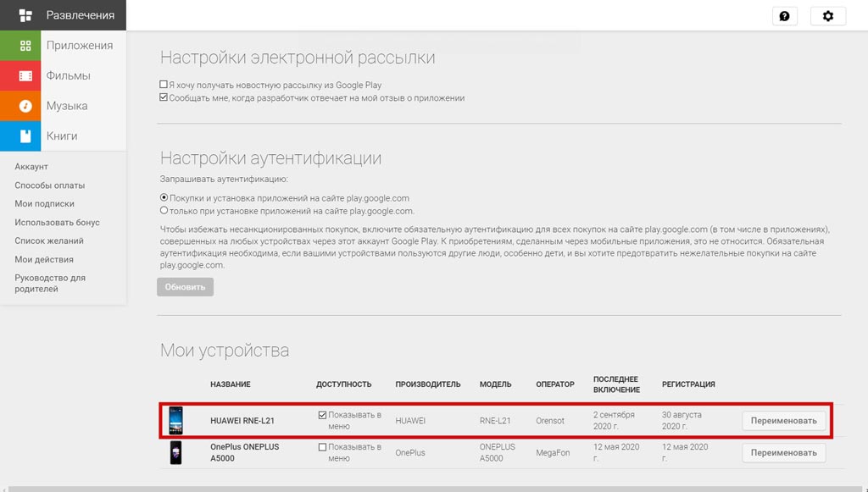Click the Развлечения grid icon
Viewport: 868px width, 492px height.
coord(25,15)
